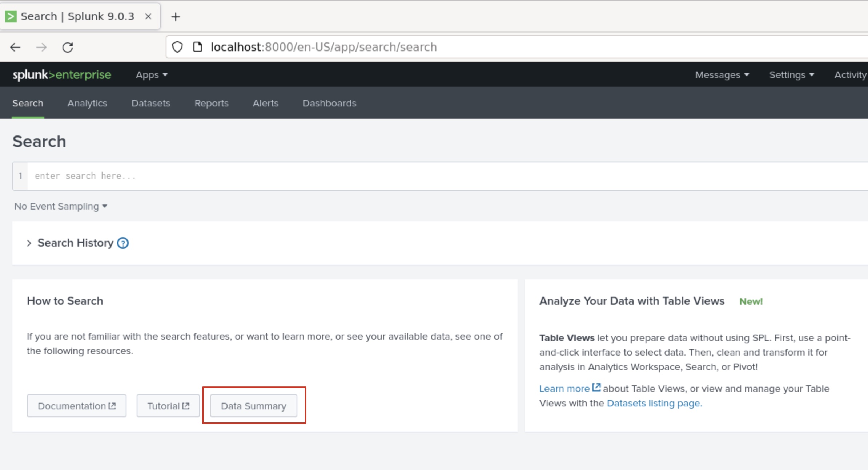Navigate to the Dashboards tab

click(329, 103)
